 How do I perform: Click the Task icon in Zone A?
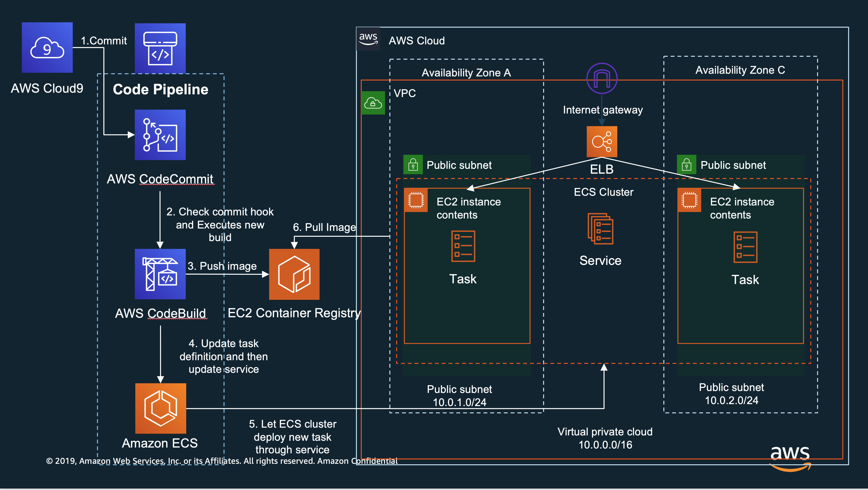coord(463,246)
